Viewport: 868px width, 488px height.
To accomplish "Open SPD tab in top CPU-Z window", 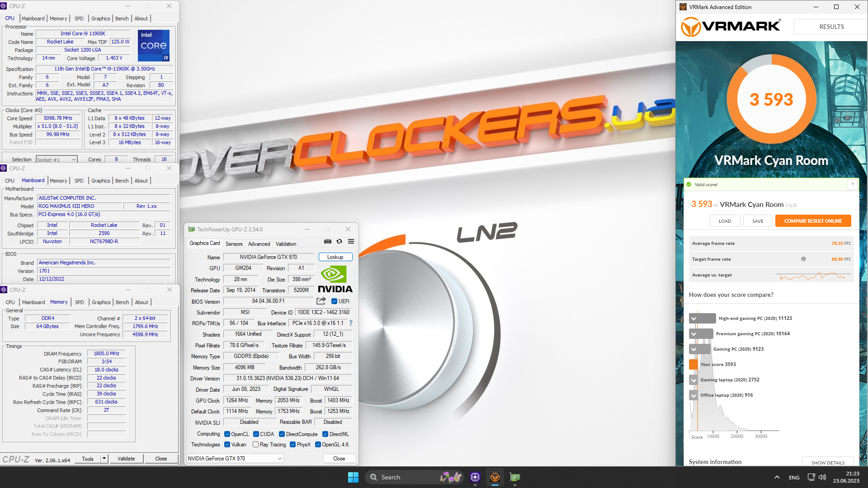I will pos(79,19).
